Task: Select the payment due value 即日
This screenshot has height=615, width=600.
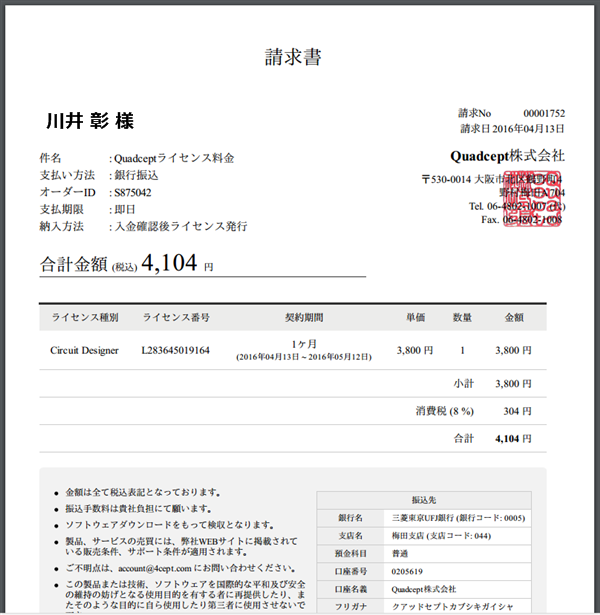Action: (125, 209)
